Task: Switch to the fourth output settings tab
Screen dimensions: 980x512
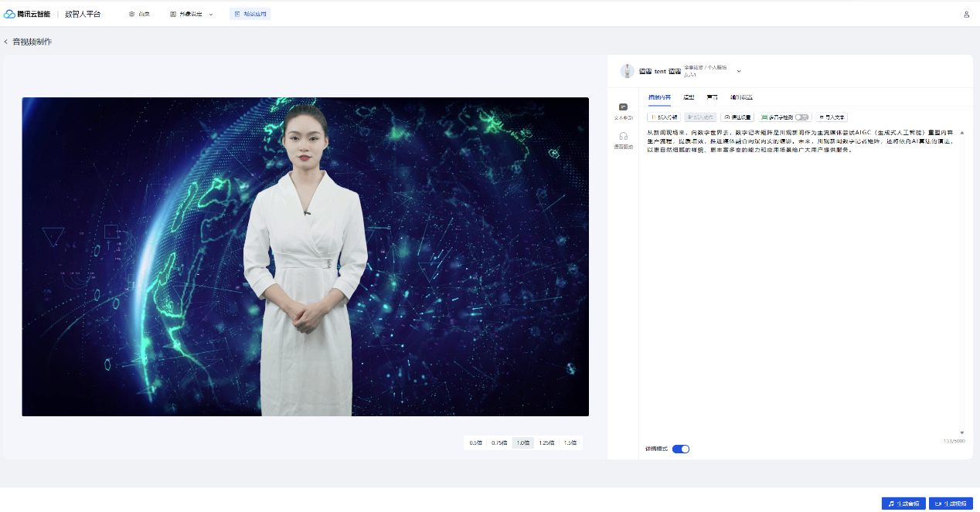Action: [741, 97]
